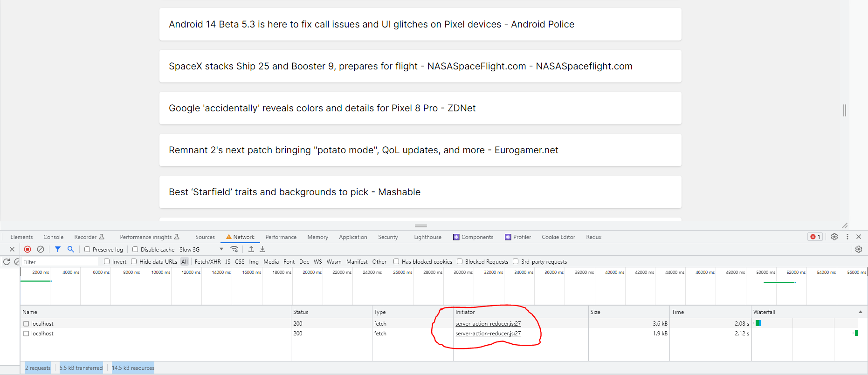Close the DevTools drawer X icon
Viewport: 868px width, 375px height.
tap(12, 249)
